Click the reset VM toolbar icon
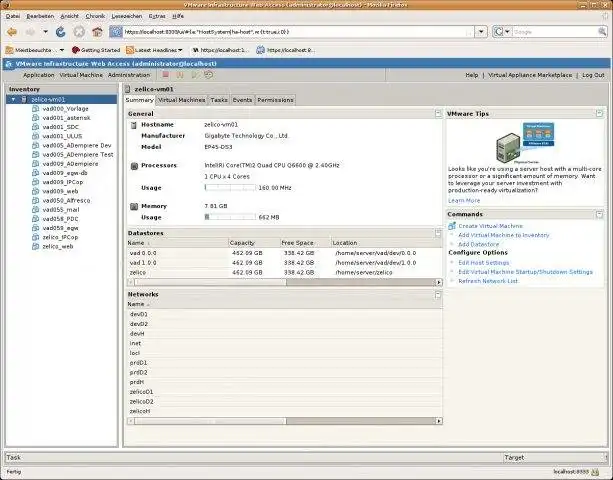This screenshot has height=480, width=613. (x=209, y=74)
